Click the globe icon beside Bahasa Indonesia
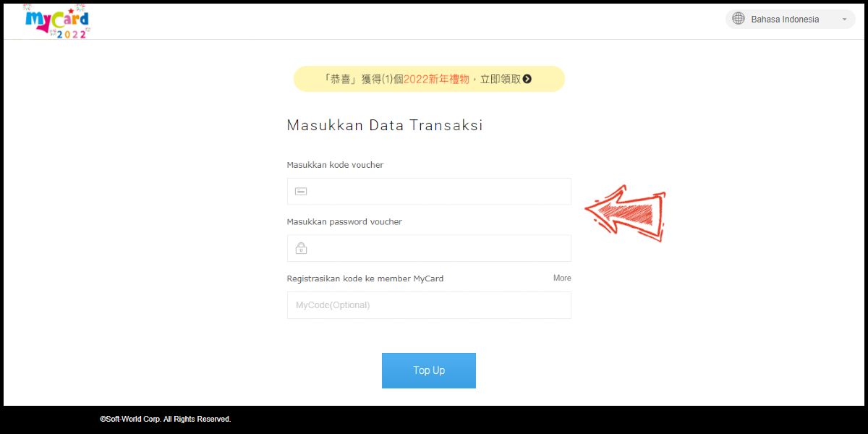The height and width of the screenshot is (434, 868). tap(739, 19)
